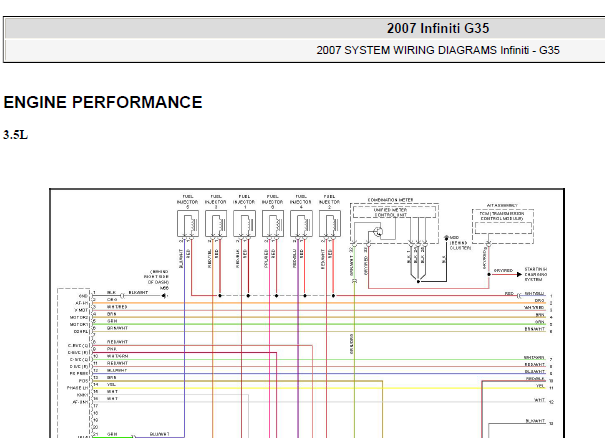Click the Fuel Injector 1 symbol

[244, 223]
